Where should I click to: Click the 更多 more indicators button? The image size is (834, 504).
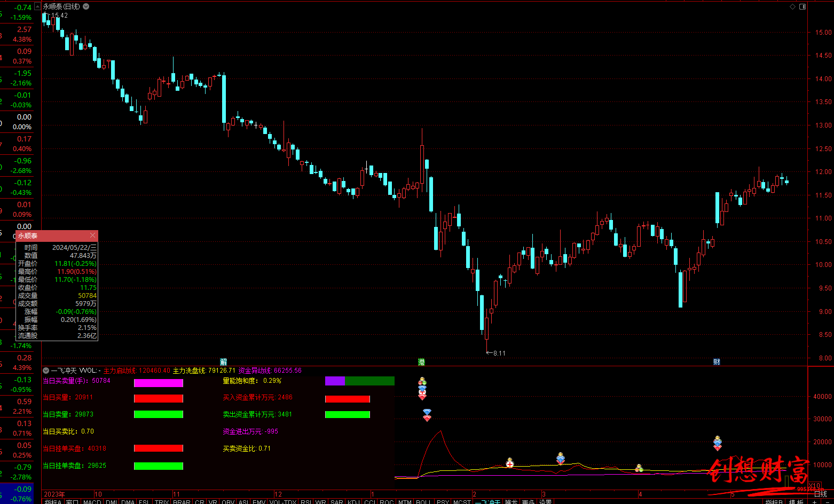tap(528, 502)
